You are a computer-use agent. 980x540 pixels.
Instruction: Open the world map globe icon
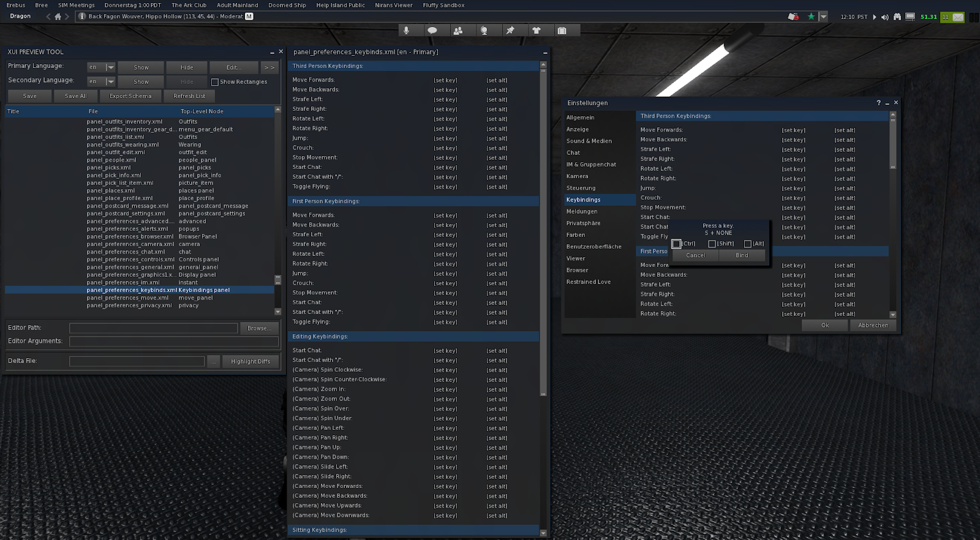484,31
